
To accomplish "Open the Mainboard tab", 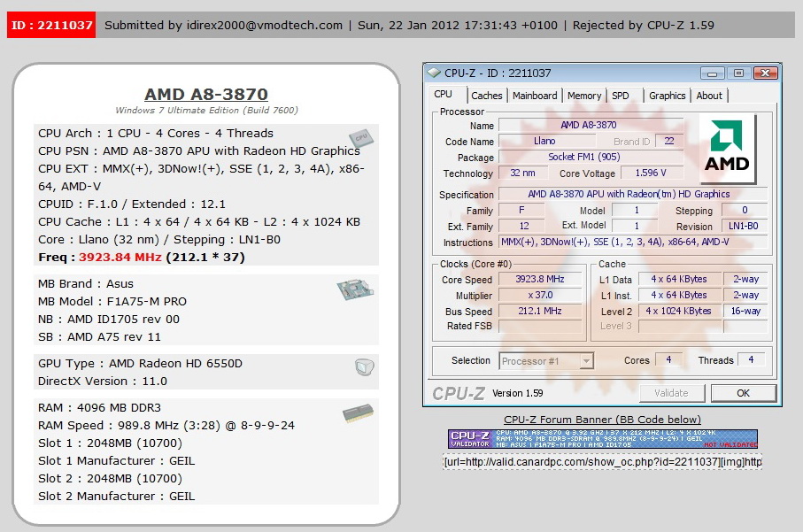I will click(535, 96).
